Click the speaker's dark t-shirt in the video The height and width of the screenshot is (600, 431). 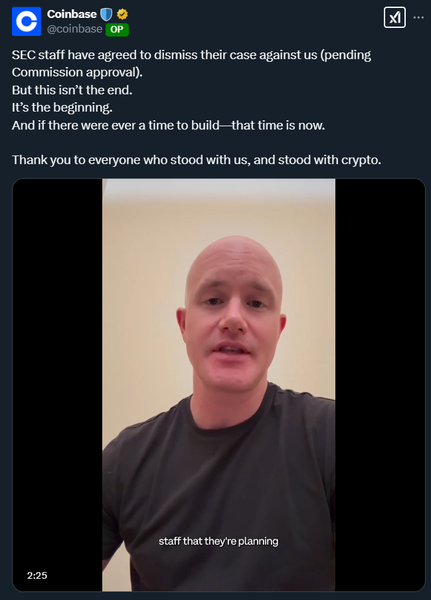[219, 478]
